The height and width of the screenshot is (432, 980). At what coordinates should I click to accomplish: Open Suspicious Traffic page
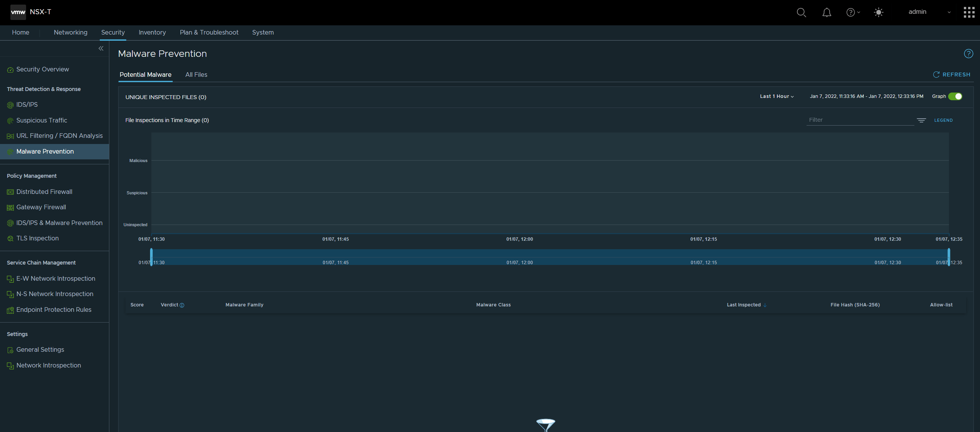tap(42, 120)
